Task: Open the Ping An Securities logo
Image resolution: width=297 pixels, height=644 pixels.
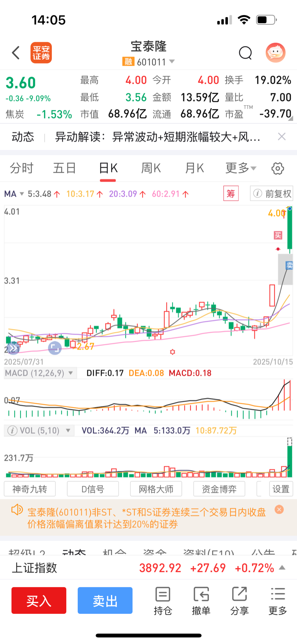Action: pos(41,53)
